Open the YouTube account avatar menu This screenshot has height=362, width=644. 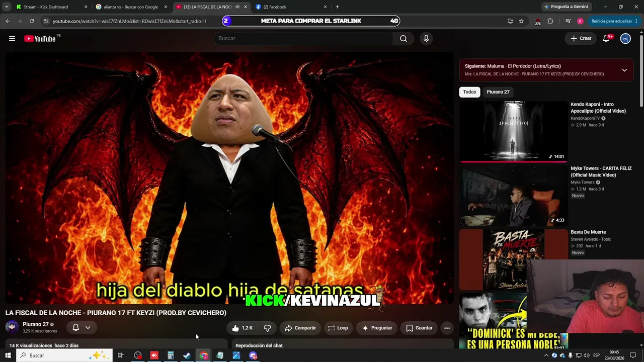click(625, 39)
